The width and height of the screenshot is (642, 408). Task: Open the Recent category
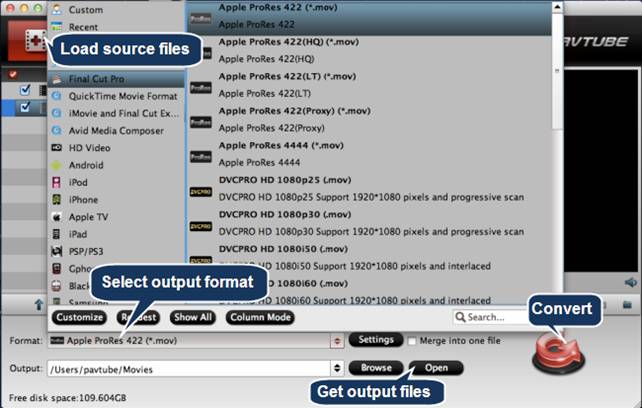click(x=116, y=27)
